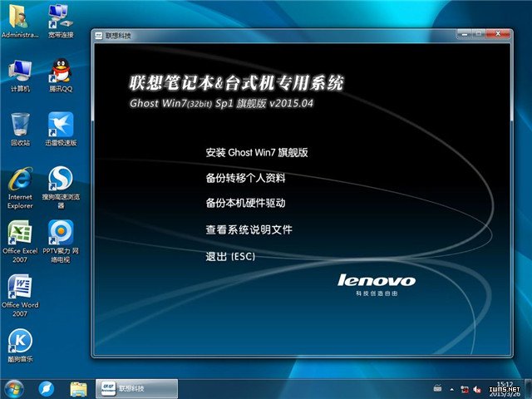The width and height of the screenshot is (532, 399).
Task: Show hidden tray icons arrow
Action: point(451,389)
